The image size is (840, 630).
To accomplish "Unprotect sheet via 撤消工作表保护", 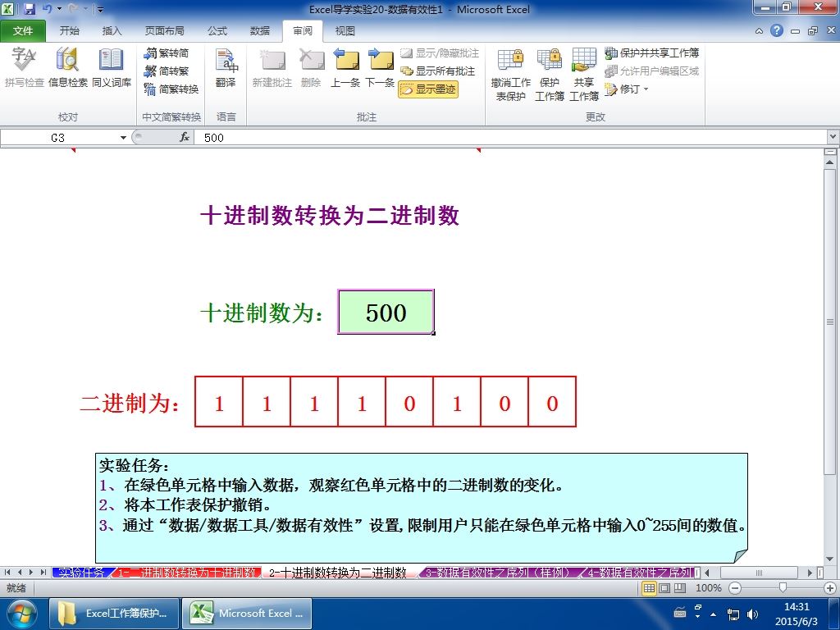I will click(x=510, y=74).
